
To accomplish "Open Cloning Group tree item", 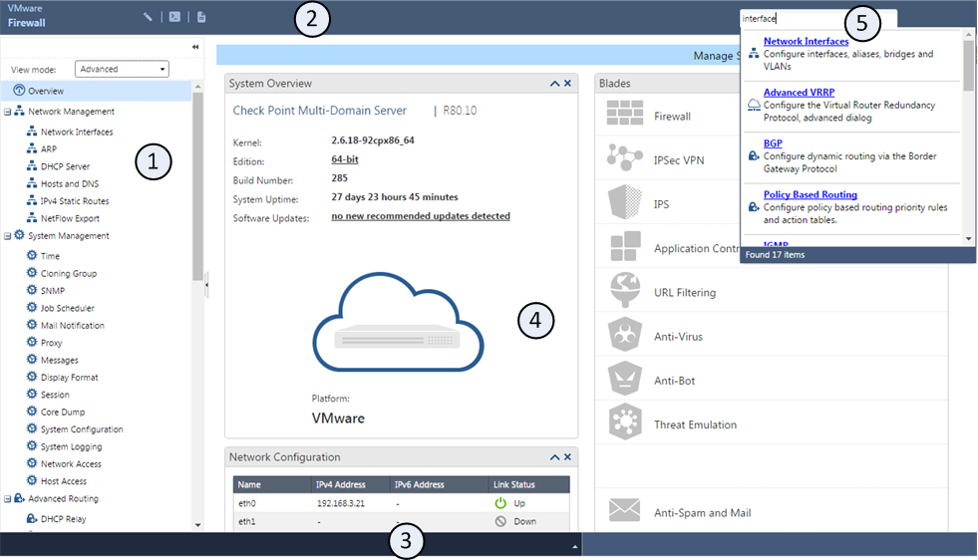I will click(x=69, y=274).
